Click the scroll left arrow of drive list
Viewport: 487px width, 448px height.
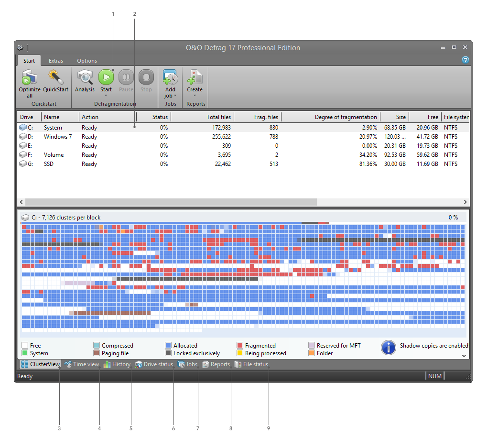click(21, 202)
